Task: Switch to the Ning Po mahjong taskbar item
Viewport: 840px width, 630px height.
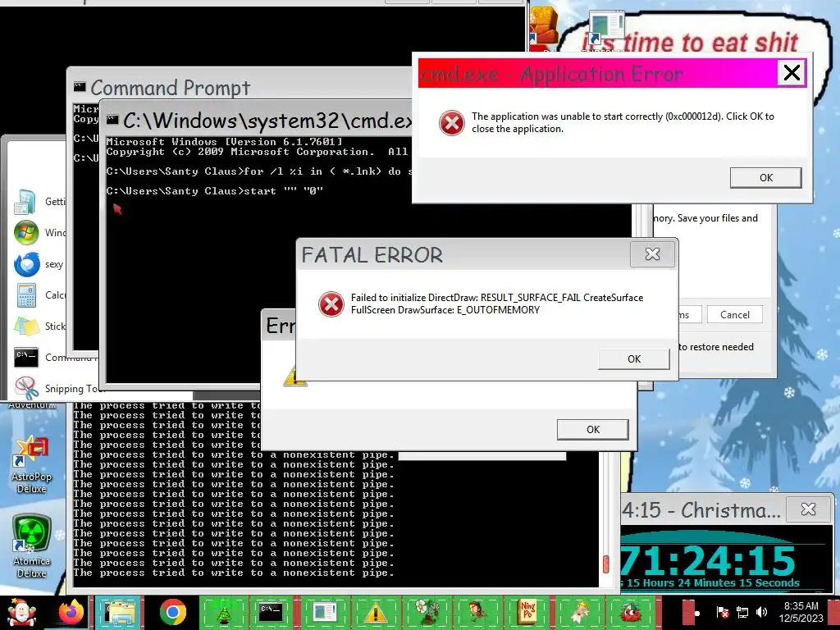Action: pyautogui.click(x=527, y=612)
